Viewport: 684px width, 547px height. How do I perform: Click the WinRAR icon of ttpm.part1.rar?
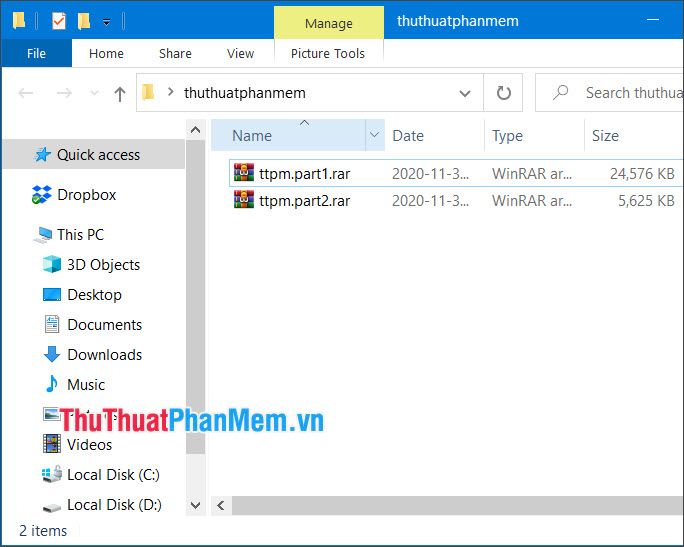coord(243,172)
